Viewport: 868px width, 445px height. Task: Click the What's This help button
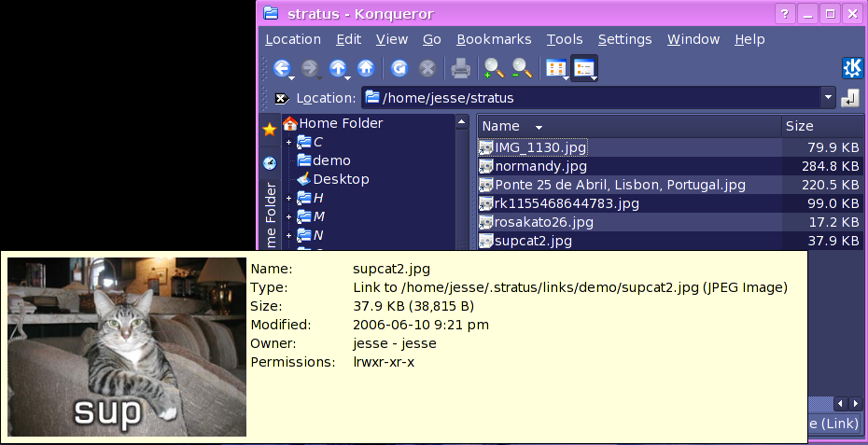tap(784, 14)
